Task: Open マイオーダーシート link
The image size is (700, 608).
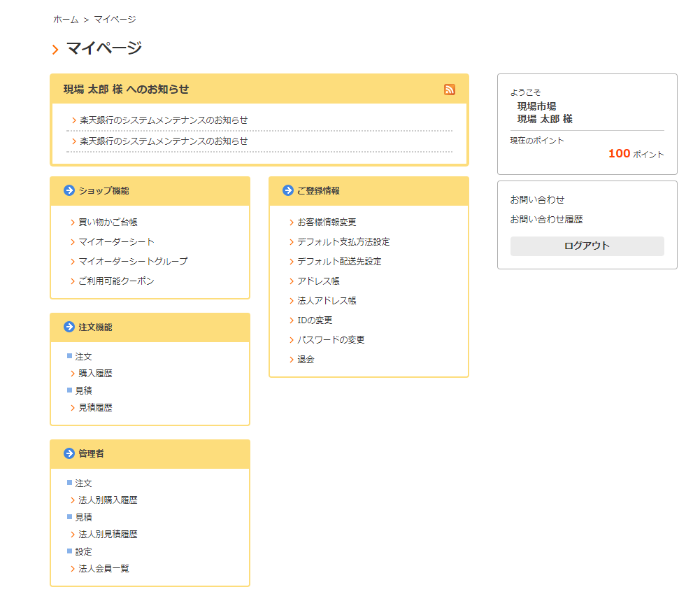Action: point(116,242)
